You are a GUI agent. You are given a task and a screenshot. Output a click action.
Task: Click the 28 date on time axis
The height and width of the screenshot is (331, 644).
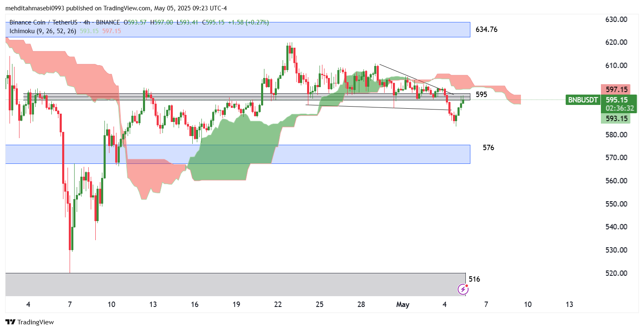click(x=361, y=304)
